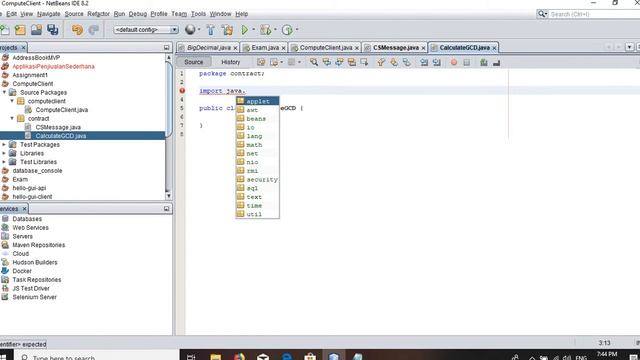Viewport: 640px width, 360px height.
Task: Expand the Libraries node
Action: pos(4,153)
